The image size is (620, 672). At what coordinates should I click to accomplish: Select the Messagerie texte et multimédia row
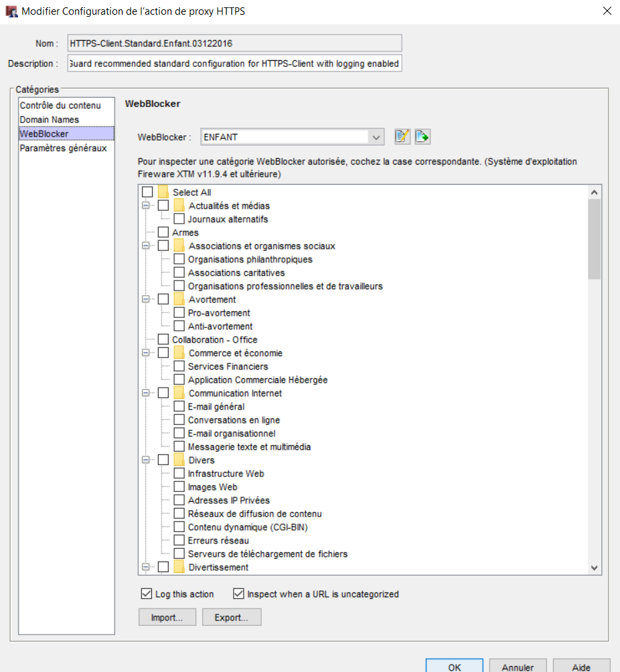pos(249,446)
